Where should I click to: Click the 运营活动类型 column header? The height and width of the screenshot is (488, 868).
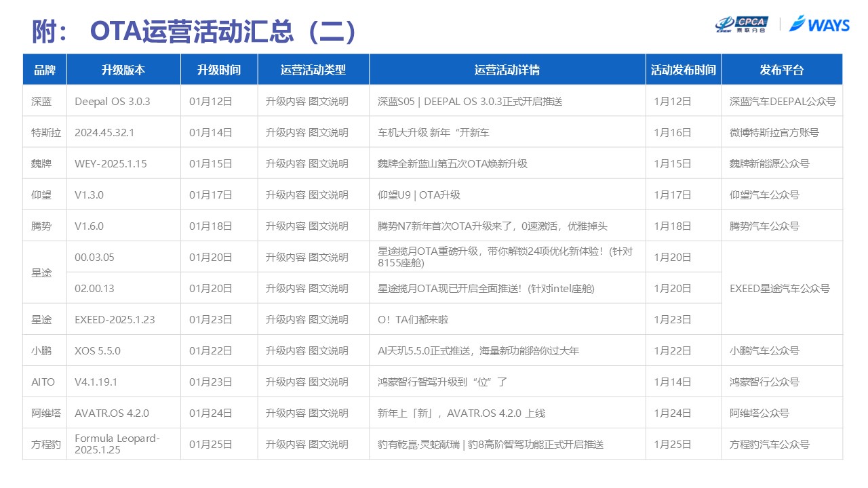[x=313, y=70]
